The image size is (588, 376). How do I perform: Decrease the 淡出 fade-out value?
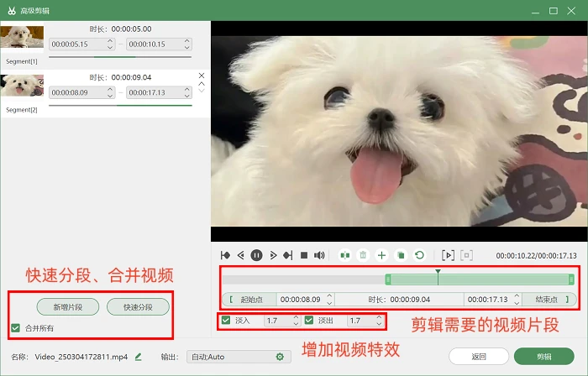click(379, 324)
